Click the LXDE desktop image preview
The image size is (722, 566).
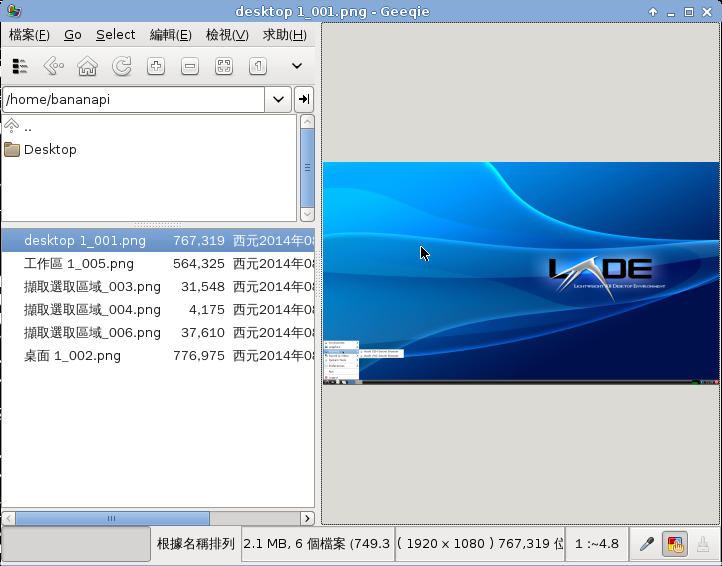521,273
